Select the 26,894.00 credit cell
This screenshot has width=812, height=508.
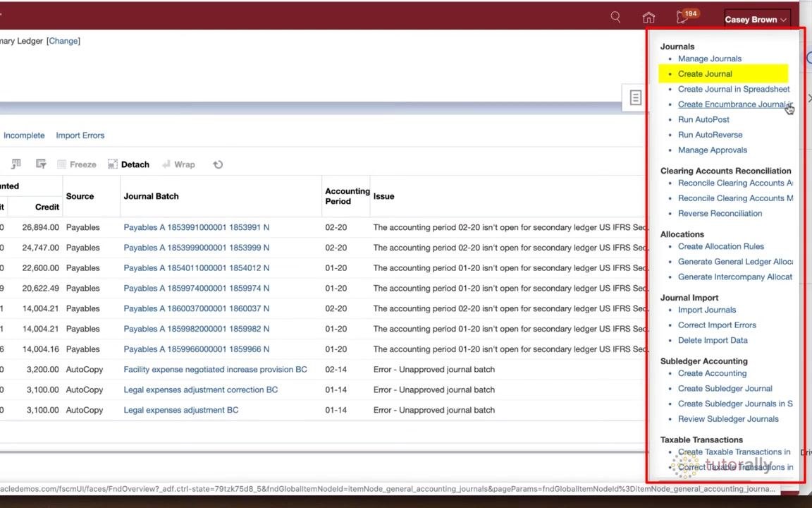(40, 228)
